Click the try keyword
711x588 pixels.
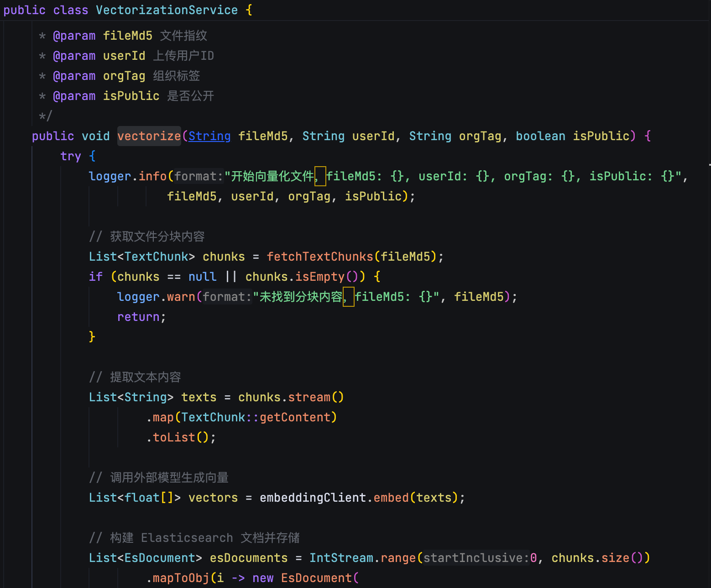point(71,156)
